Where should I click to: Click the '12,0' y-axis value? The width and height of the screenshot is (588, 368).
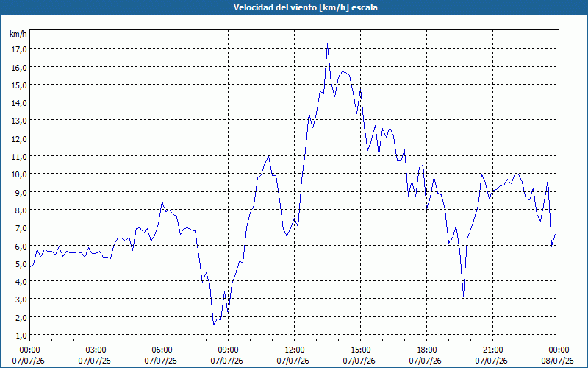click(19, 139)
